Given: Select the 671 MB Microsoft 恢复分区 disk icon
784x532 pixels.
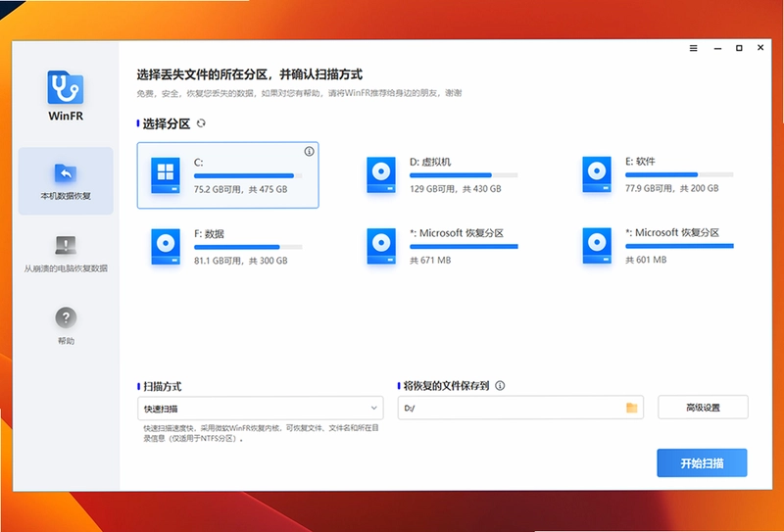Looking at the screenshot, I should pos(381,246).
